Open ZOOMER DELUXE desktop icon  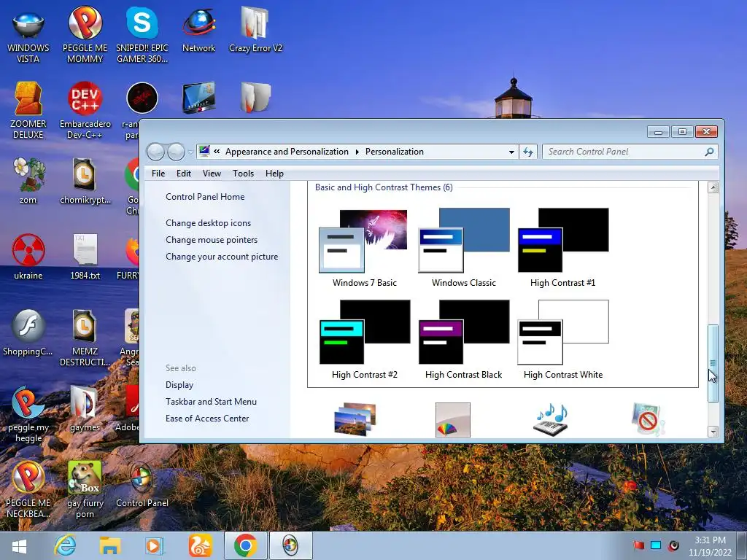coord(28,111)
